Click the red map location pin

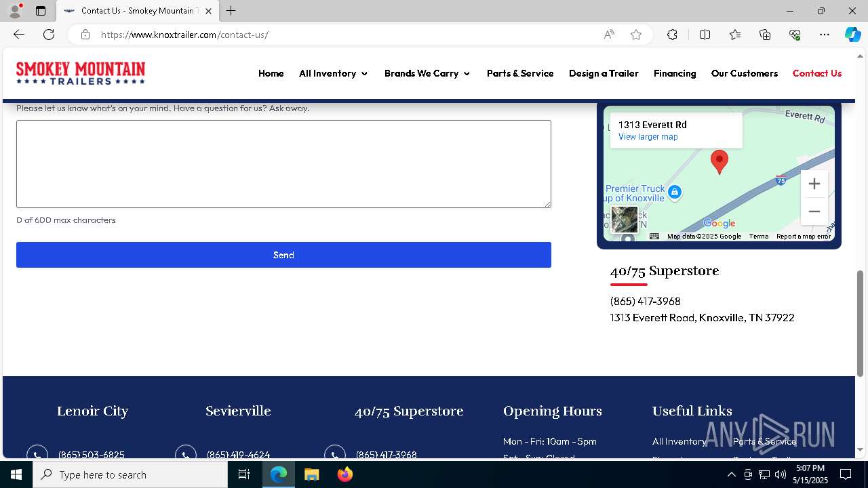[x=719, y=162]
